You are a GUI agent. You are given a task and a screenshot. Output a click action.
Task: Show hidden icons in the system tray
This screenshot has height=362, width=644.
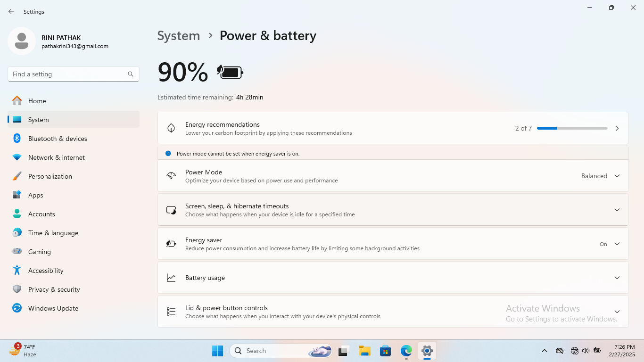point(545,351)
